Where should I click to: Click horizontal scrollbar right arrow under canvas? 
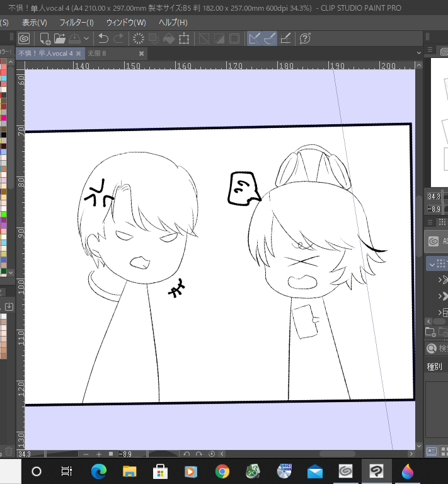pos(411,454)
